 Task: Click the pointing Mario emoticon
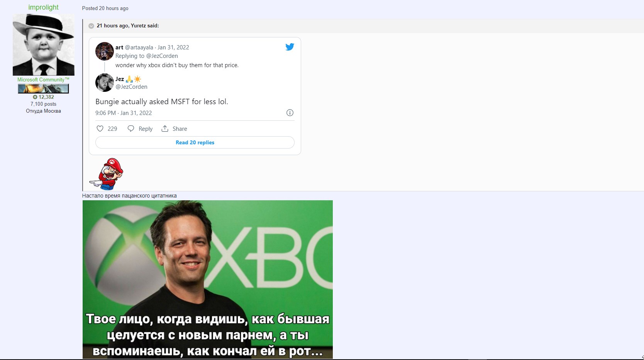pos(107,174)
